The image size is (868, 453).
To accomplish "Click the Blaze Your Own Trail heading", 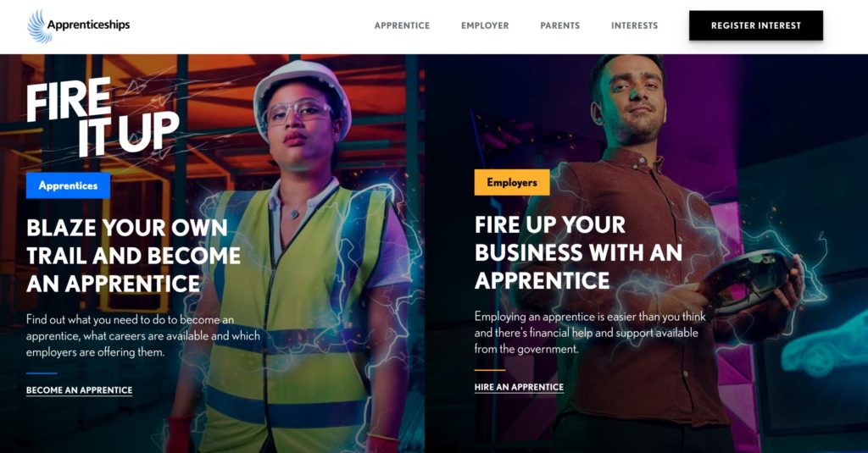I will pyautogui.click(x=133, y=256).
